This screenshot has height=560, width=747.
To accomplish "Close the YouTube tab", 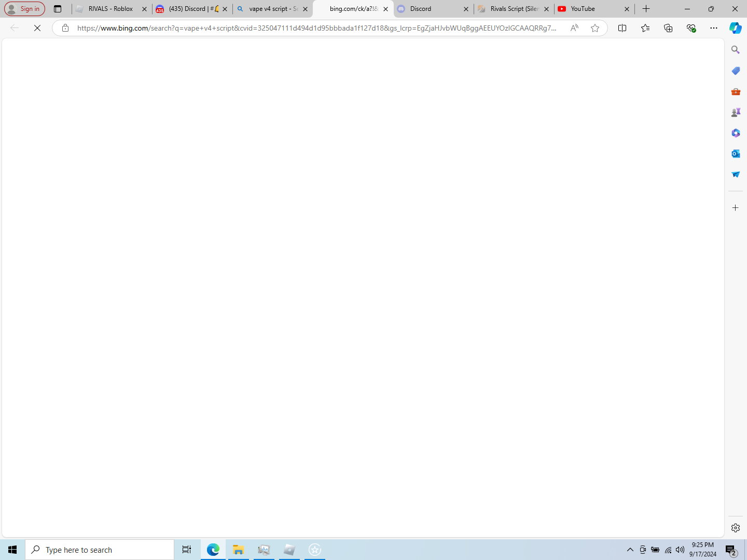I will point(627,9).
